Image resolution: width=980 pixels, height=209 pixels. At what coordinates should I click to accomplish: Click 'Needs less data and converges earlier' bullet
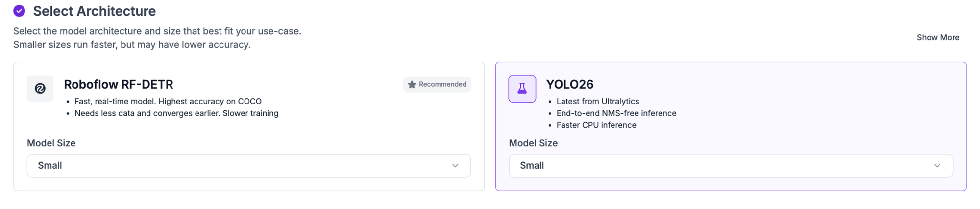click(176, 113)
